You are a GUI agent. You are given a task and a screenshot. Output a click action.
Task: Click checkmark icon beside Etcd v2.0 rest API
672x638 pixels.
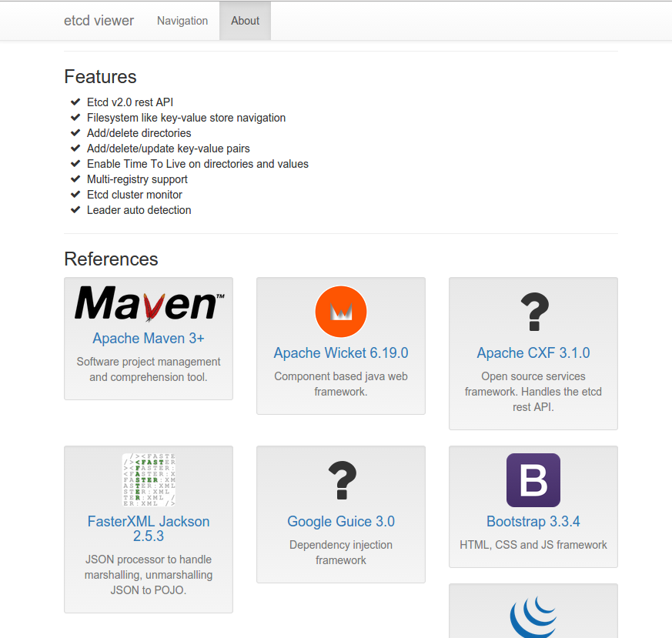coord(75,102)
